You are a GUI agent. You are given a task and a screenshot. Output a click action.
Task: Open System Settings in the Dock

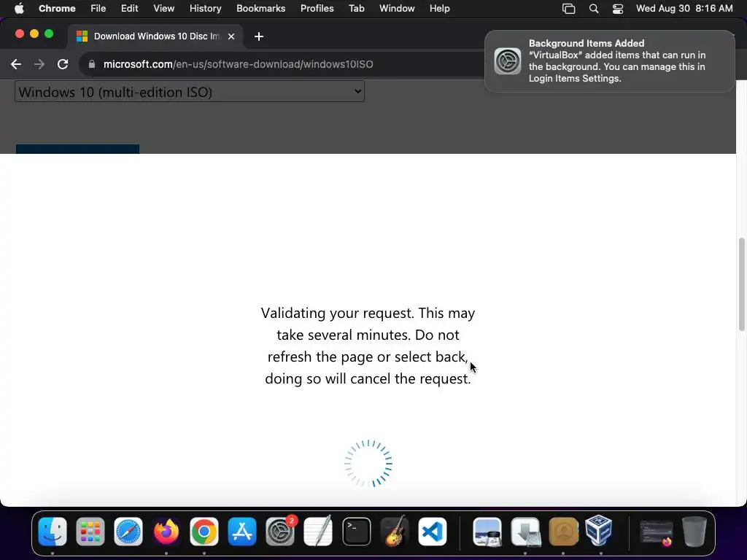280,532
